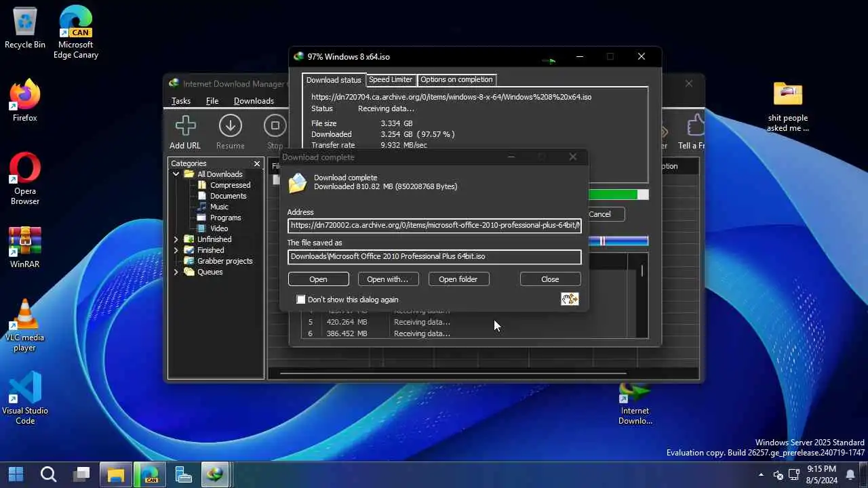Click IDM main window horizontal scrollbar
The width and height of the screenshot is (868, 488).
click(453, 373)
